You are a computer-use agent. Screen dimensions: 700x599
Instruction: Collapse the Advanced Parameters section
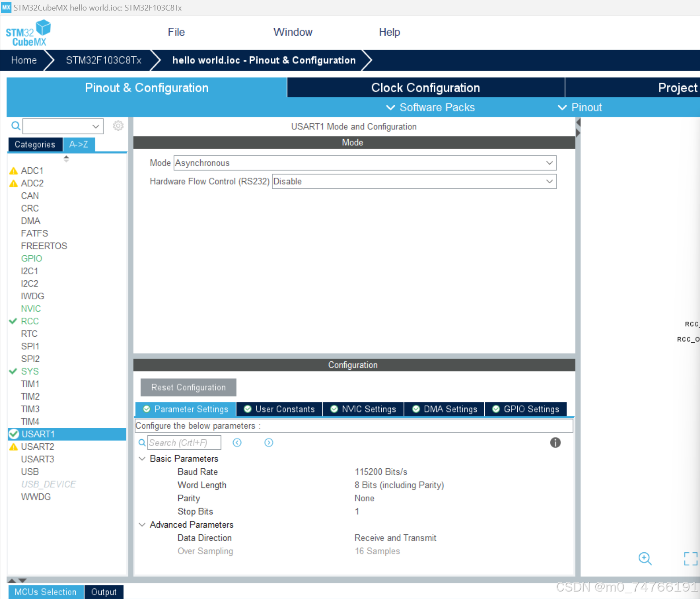(142, 525)
